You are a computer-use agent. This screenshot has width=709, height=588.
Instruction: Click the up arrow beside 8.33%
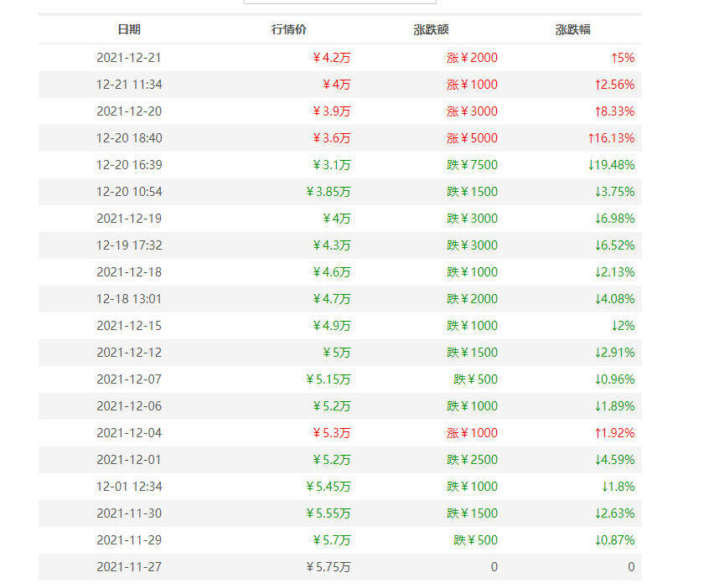[x=598, y=111]
